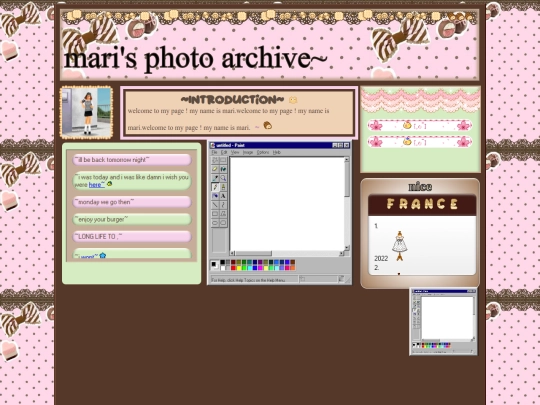Click the 'untitled - Paint' title bar
540x405 pixels.
coord(280,145)
